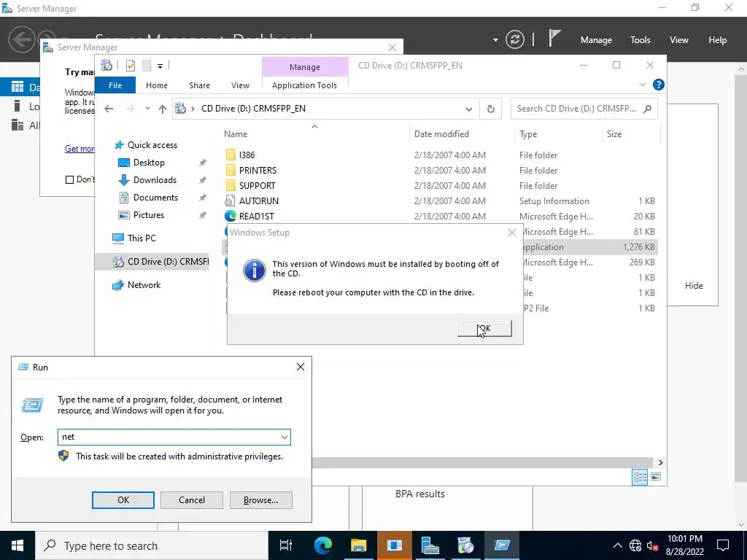Open the Application Tools tab

[304, 85]
